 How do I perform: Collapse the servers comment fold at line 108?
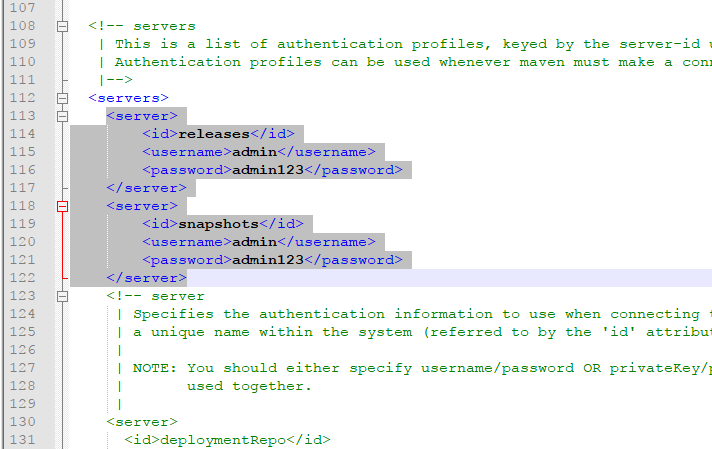pyautogui.click(x=63, y=26)
